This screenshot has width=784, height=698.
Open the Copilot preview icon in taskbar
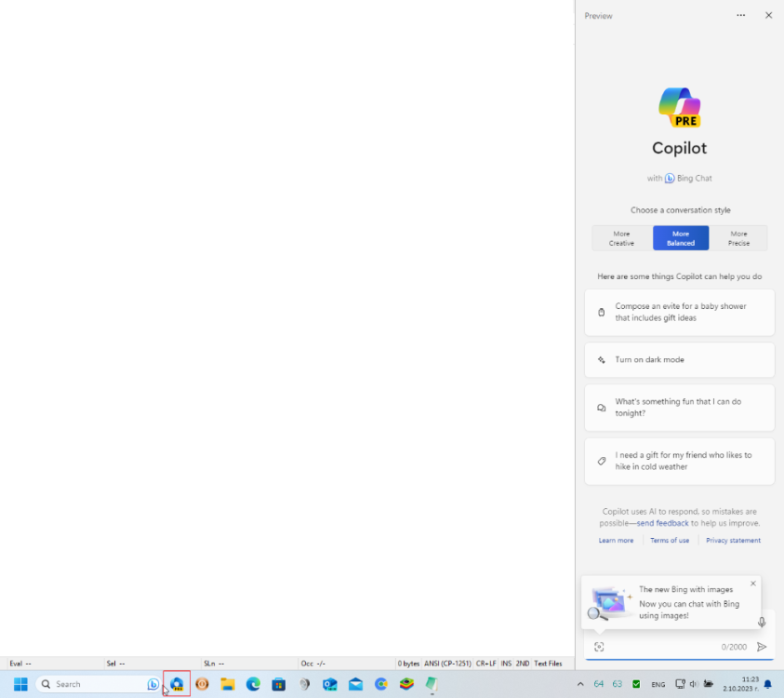coord(177,683)
